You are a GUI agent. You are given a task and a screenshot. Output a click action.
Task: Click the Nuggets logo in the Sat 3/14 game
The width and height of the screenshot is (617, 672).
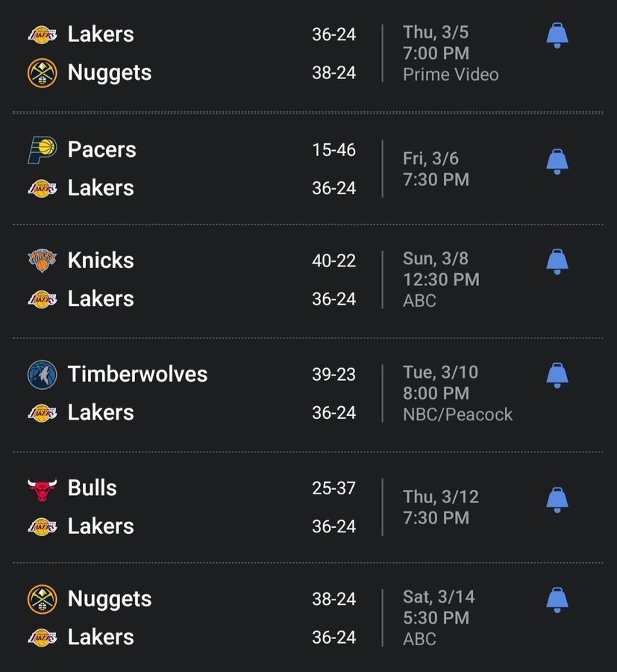pos(43,599)
